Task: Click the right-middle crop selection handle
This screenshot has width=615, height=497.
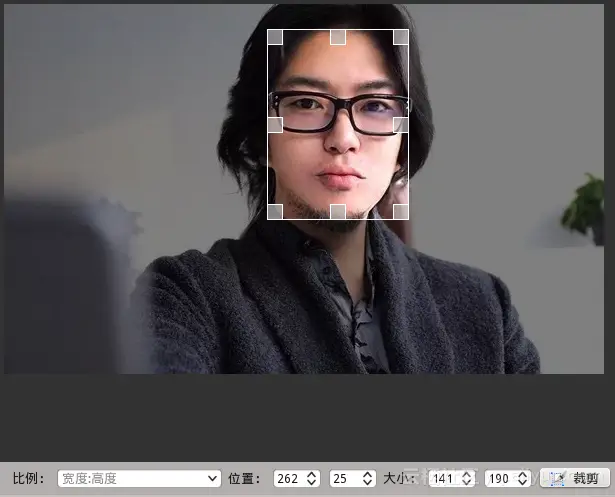Action: [x=401, y=124]
